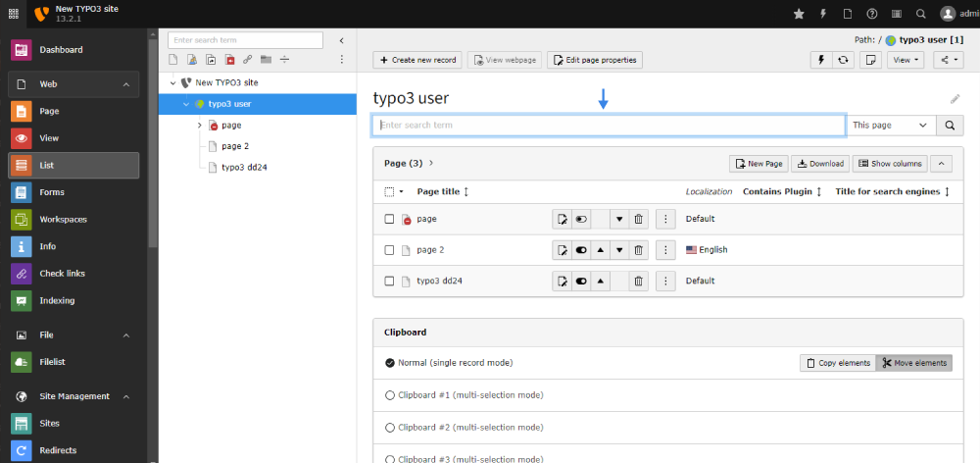Open the clear cache bolt in top bar
Screen dimensions: 980x463
click(x=823, y=14)
